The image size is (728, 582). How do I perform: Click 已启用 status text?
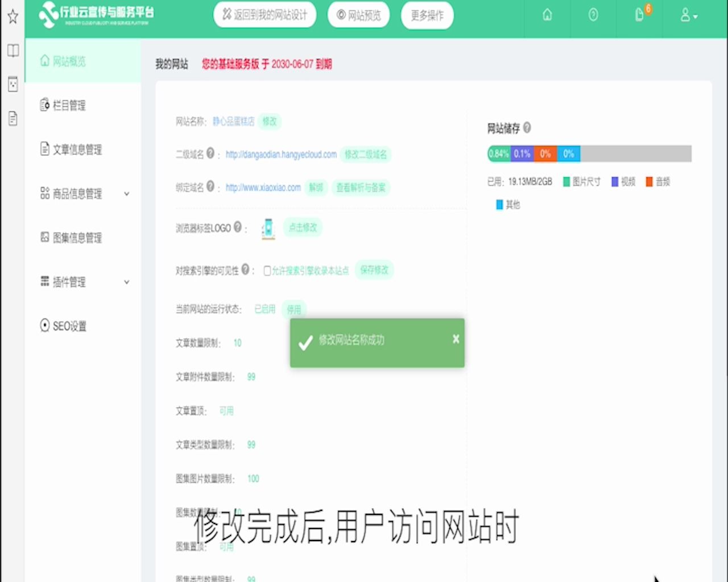264,309
